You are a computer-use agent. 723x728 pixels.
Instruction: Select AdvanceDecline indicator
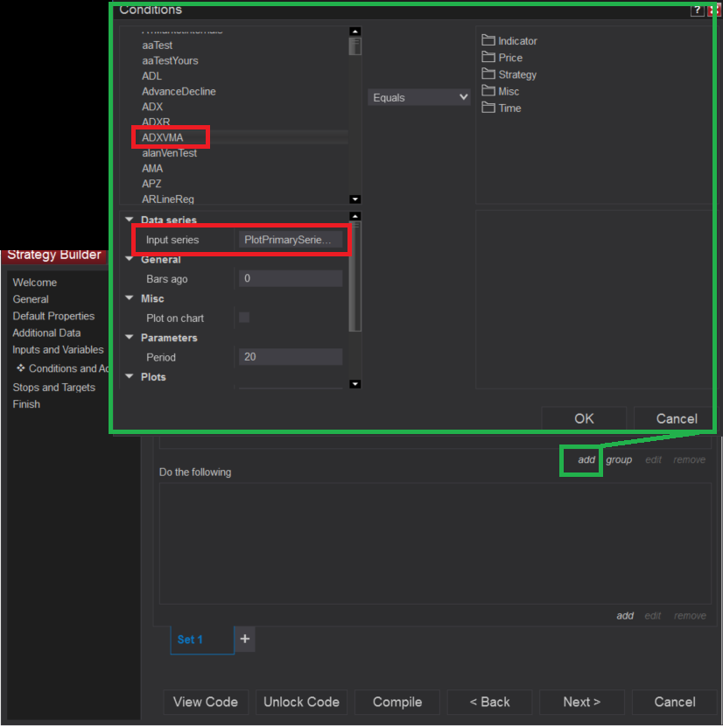[x=179, y=92]
